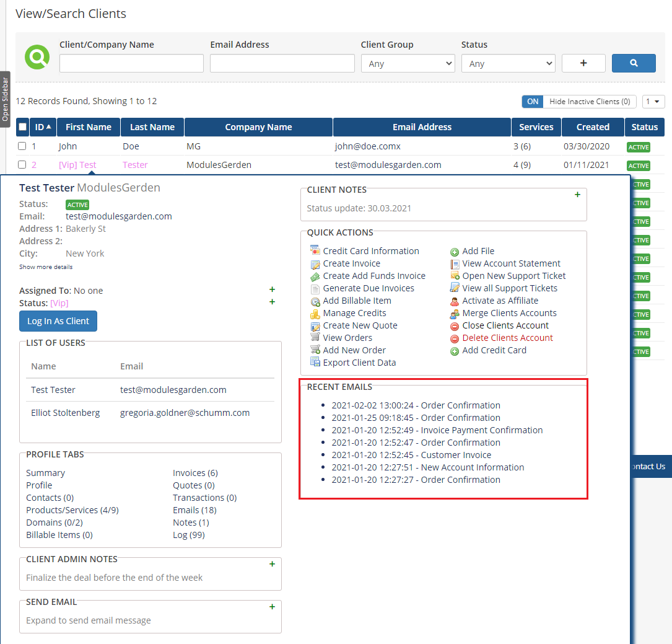
Task: Click the Company Name column header
Action: point(258,127)
